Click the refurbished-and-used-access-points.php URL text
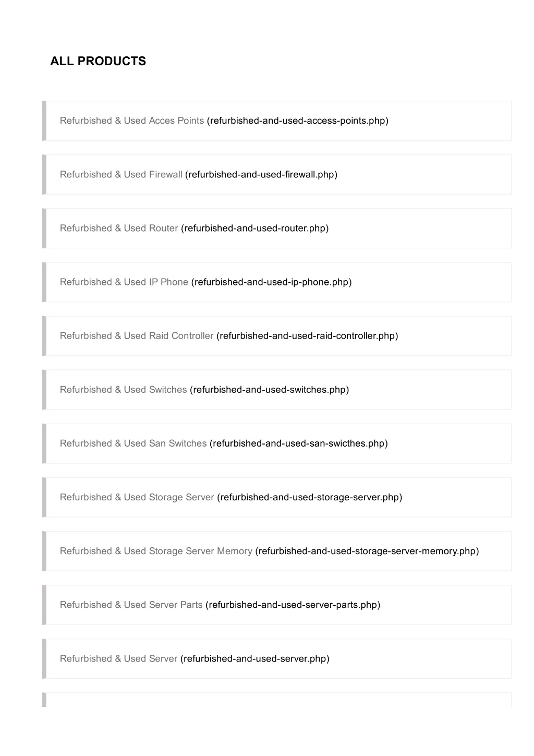Screen dimensions: 534x756 click(x=298, y=121)
